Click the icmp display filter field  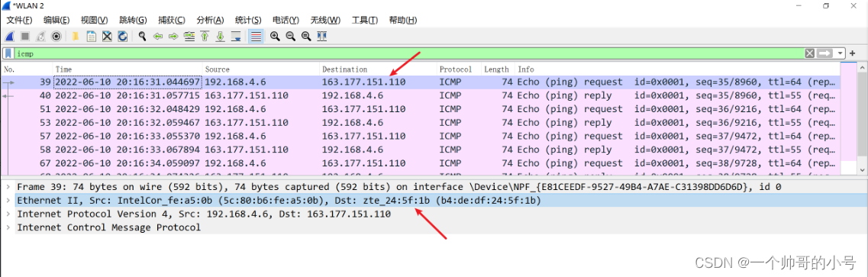pyautogui.click(x=408, y=53)
